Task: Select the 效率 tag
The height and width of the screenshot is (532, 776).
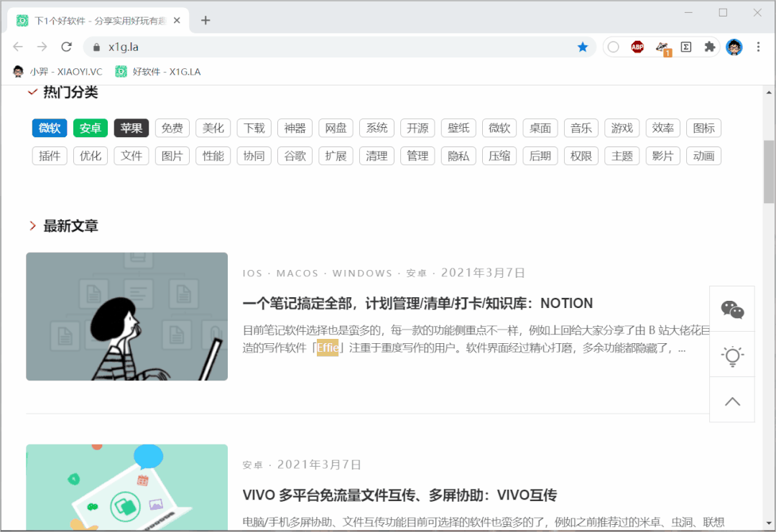Action: (663, 128)
